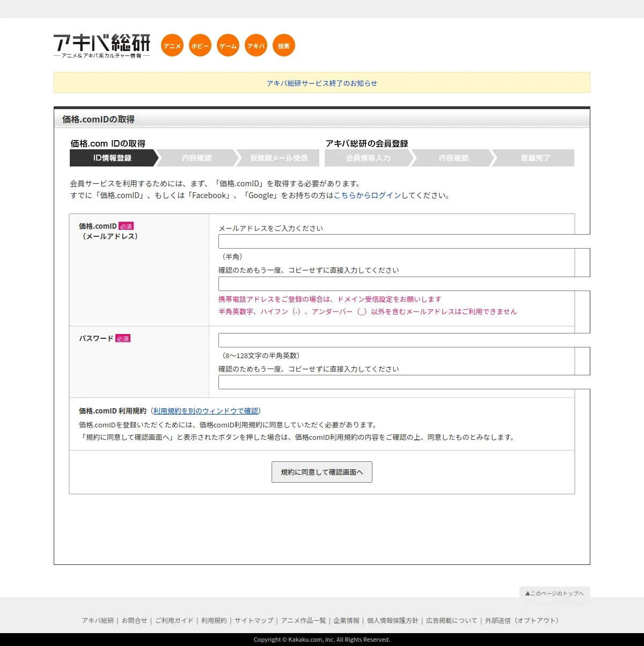Screen dimensions: 644x646
Task: Open footer link お問合せ
Action: pyautogui.click(x=134, y=620)
